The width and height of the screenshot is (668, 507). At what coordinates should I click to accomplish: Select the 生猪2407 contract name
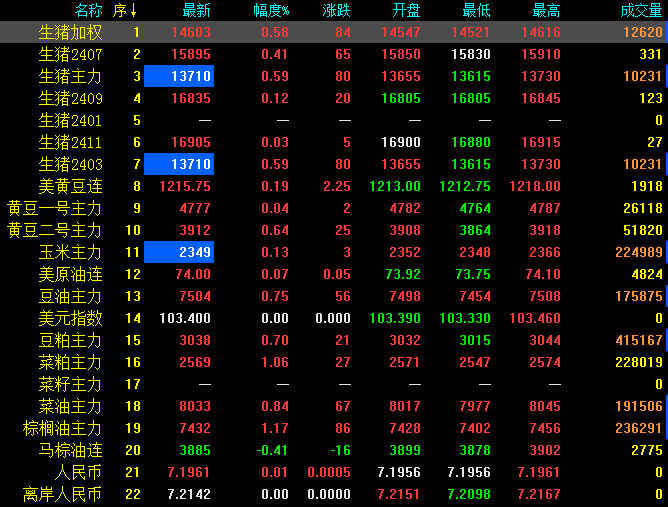click(x=70, y=55)
